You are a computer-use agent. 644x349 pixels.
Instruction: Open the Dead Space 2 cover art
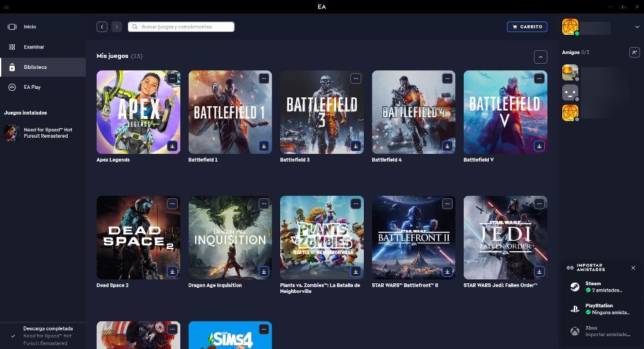point(138,238)
